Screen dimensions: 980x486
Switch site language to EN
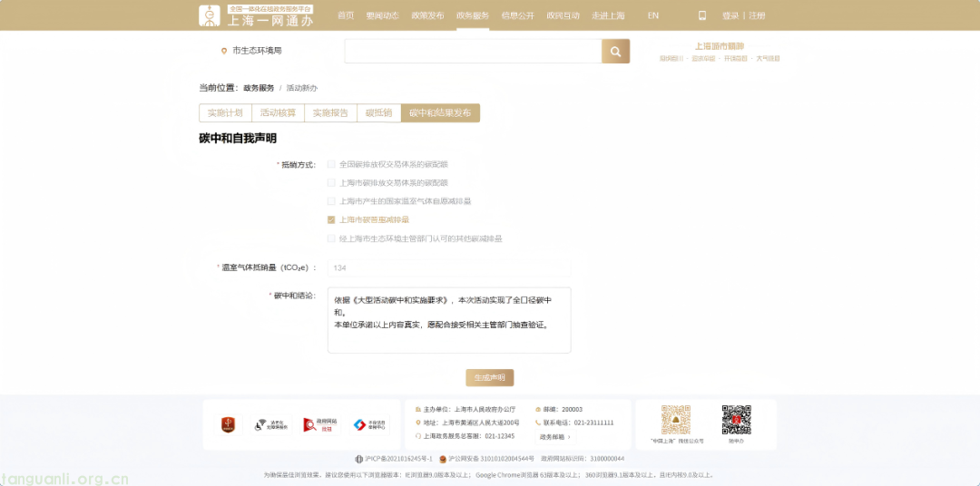[x=653, y=15]
